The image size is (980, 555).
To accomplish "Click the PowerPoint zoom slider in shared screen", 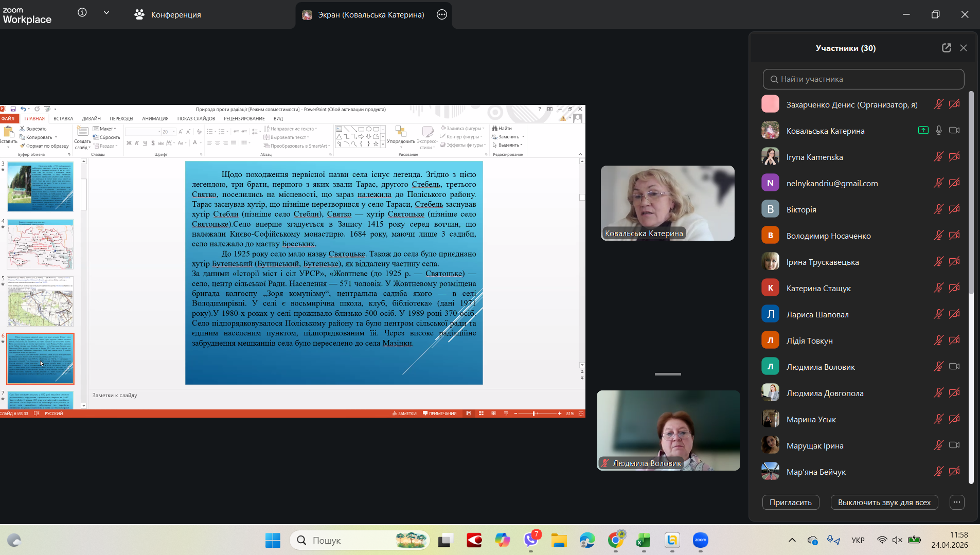I will (x=534, y=414).
